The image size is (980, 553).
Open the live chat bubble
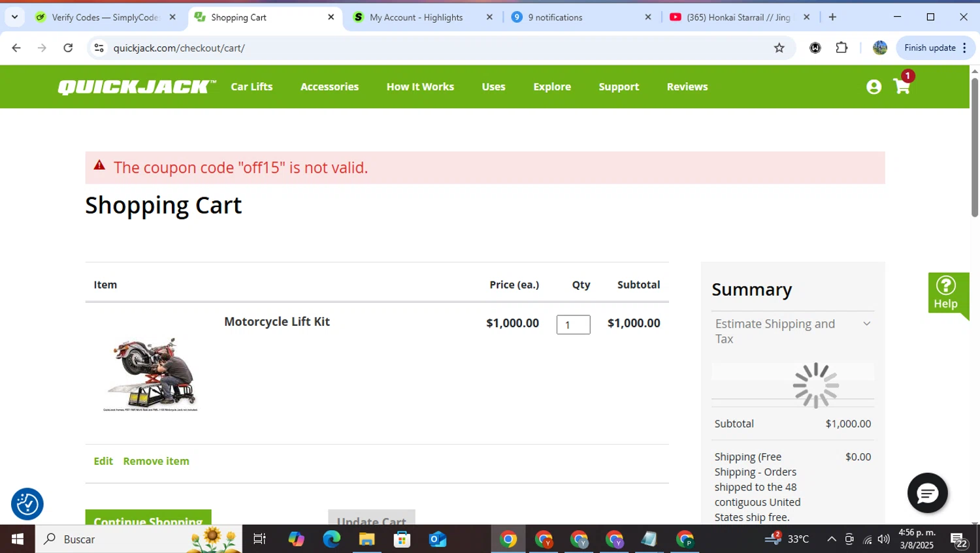pyautogui.click(x=927, y=493)
